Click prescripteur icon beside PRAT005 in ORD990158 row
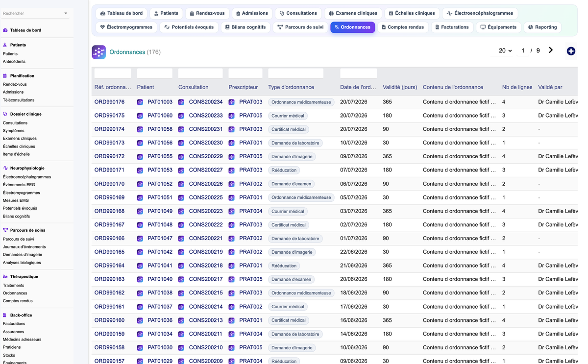 [x=232, y=347]
